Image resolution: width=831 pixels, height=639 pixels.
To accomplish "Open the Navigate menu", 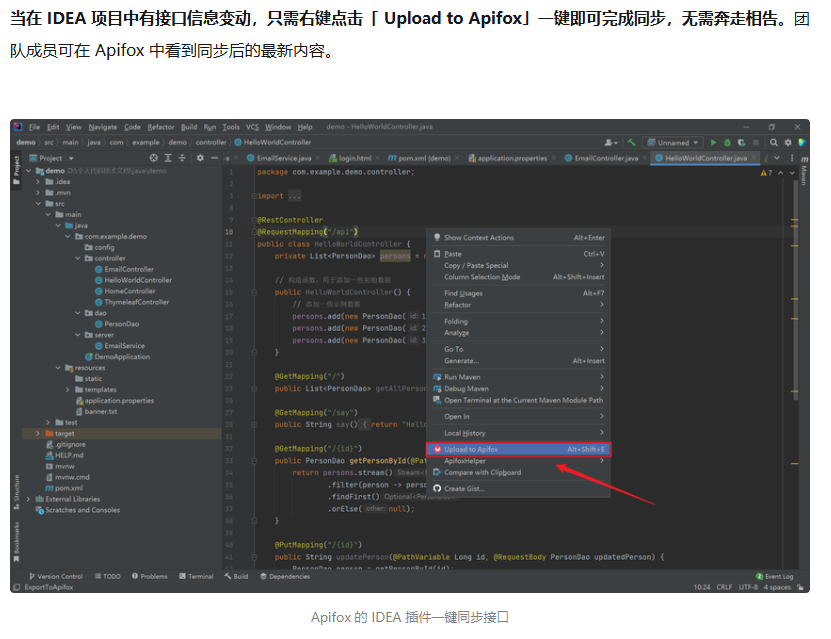I will pyautogui.click(x=103, y=127).
